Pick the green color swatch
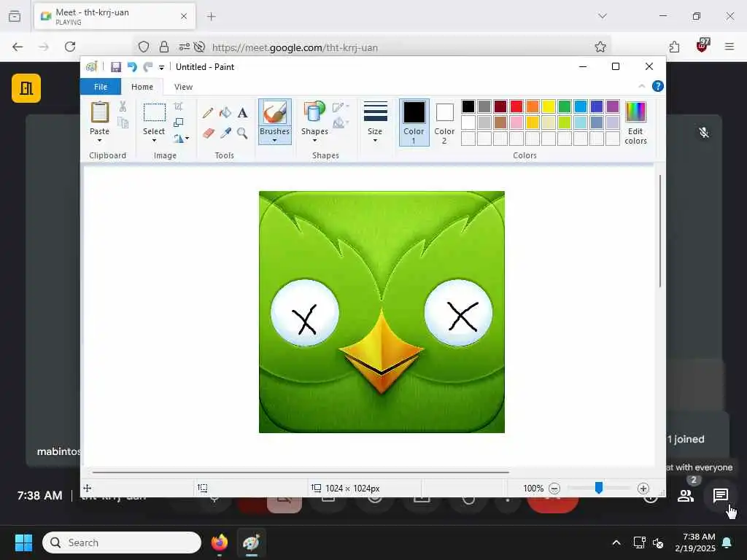 click(565, 106)
